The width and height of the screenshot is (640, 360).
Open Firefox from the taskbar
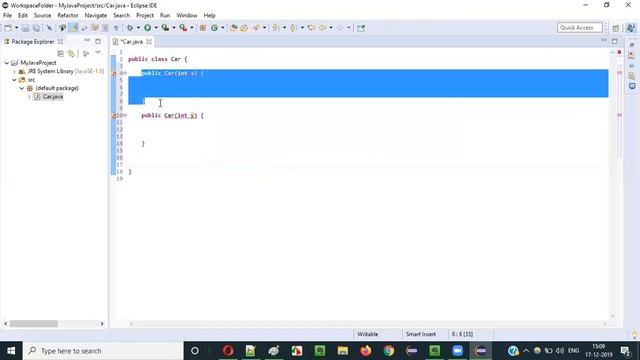pyautogui.click(x=366, y=351)
